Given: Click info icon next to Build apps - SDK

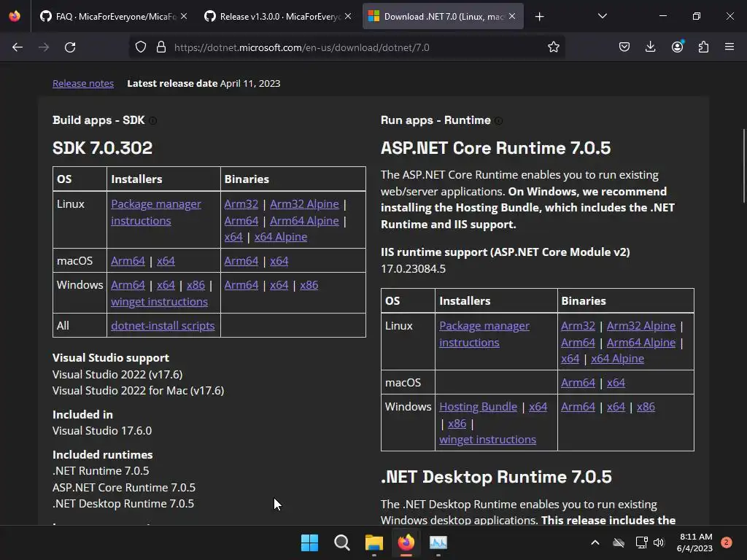Looking at the screenshot, I should [152, 120].
